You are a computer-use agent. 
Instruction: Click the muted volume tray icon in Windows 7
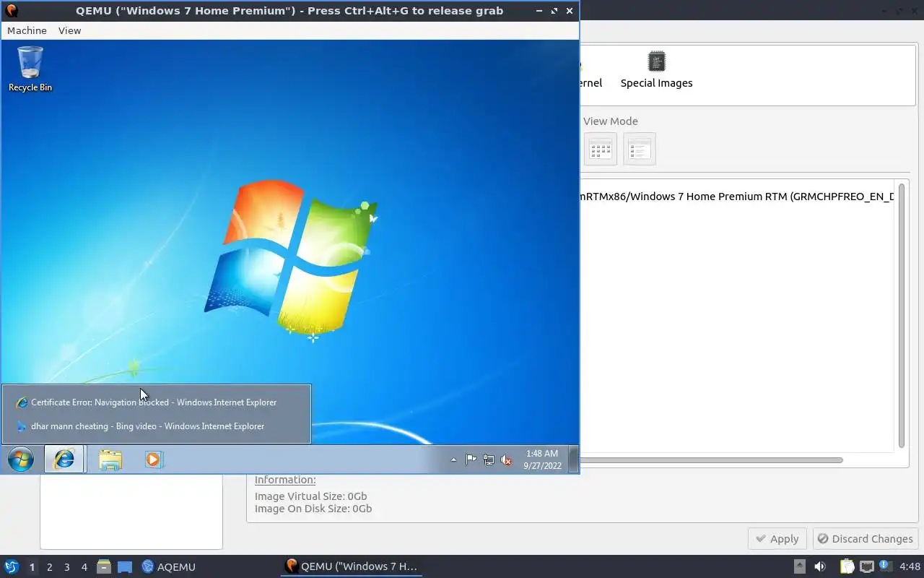pyautogui.click(x=506, y=460)
